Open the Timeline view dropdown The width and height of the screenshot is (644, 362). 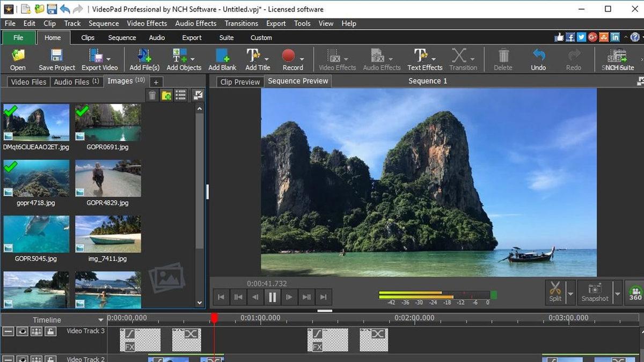coord(101,319)
